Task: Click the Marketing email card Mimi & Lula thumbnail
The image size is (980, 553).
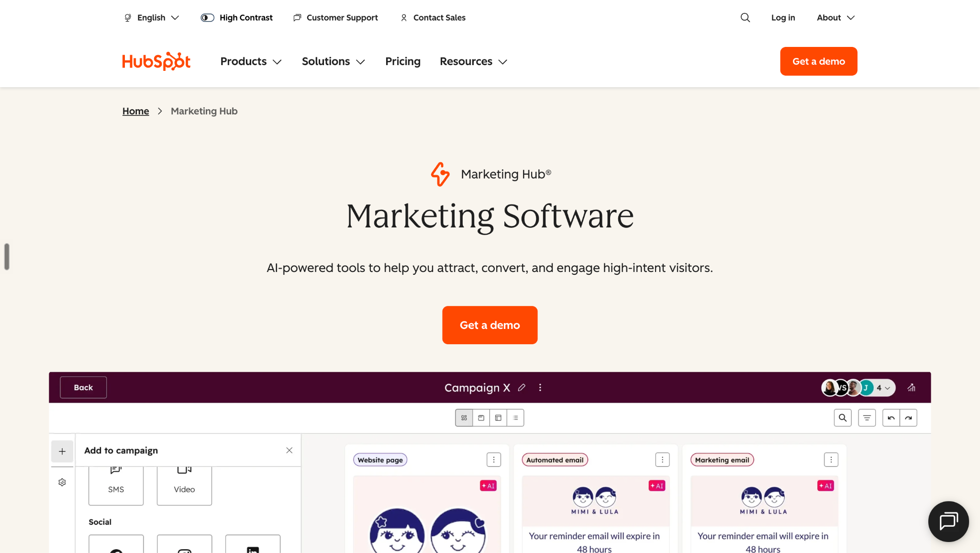Action: point(764,501)
